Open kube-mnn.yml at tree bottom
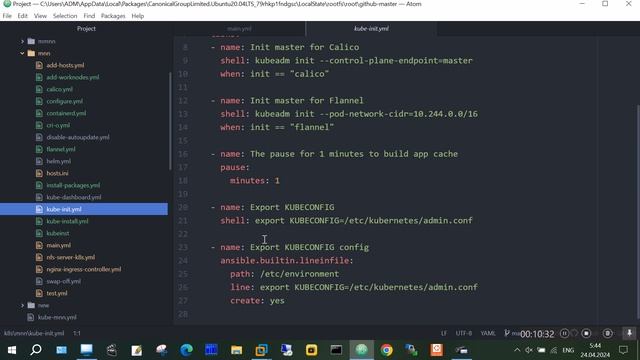The image size is (640, 360). click(57, 317)
